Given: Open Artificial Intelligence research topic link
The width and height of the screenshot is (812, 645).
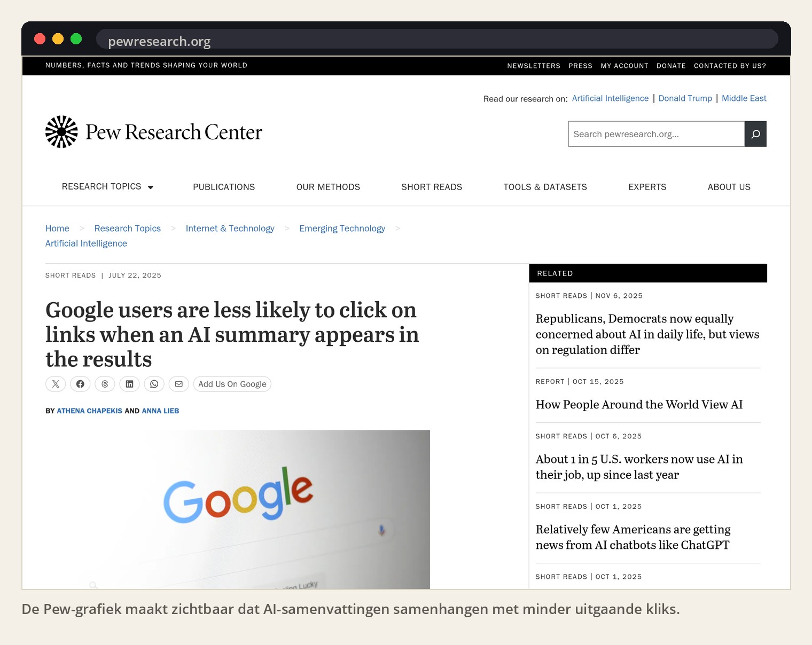Looking at the screenshot, I should pyautogui.click(x=610, y=98).
